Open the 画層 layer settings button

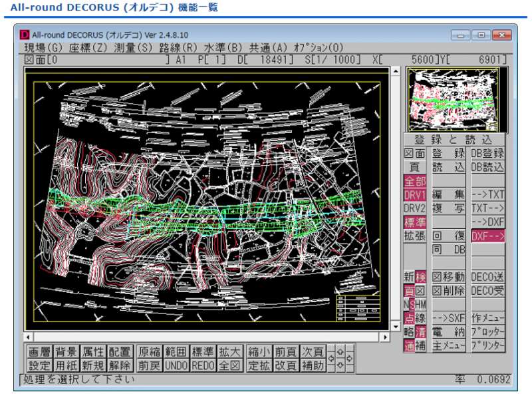(x=39, y=351)
